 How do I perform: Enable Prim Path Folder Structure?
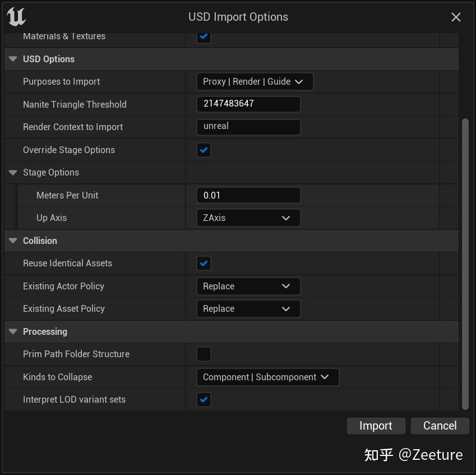pos(204,354)
